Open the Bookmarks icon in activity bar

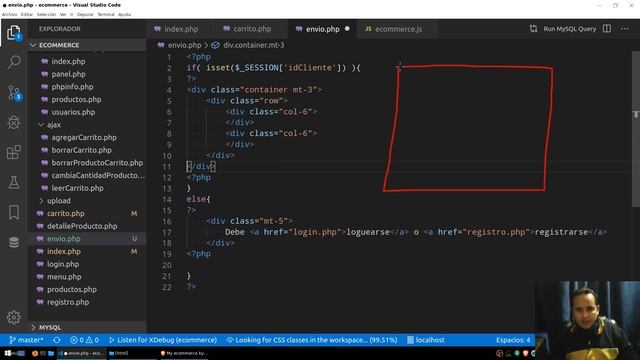pyautogui.click(x=14, y=212)
